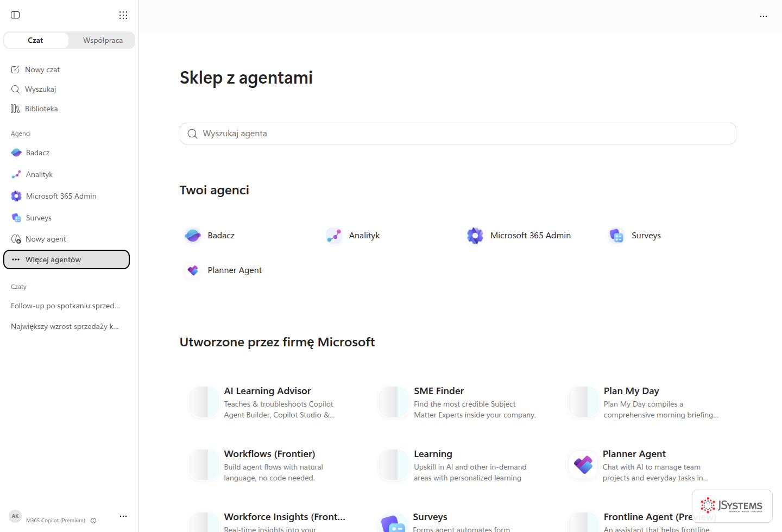Click the Biblioteka books icon
Screen dimensions: 782x532
(15, 109)
